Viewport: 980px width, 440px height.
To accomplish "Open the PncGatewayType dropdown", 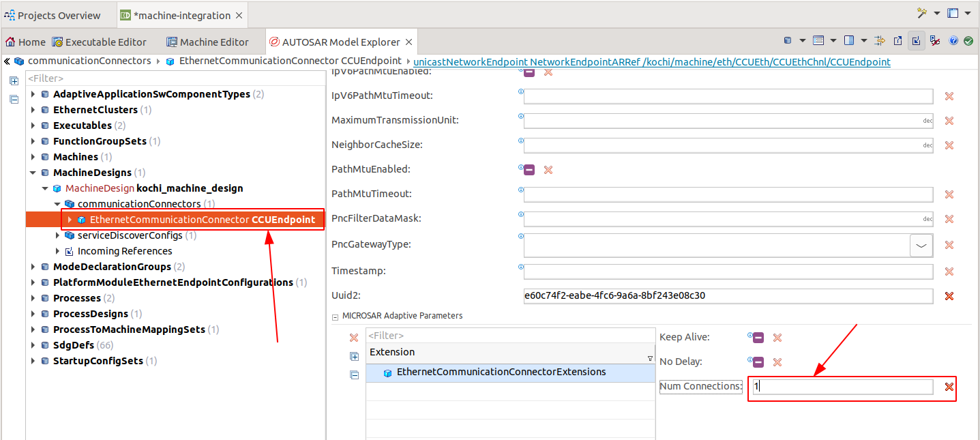I will (921, 245).
